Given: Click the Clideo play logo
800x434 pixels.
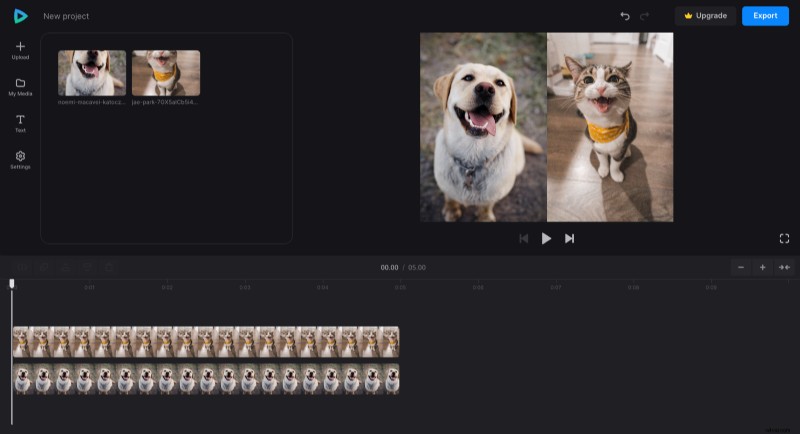Looking at the screenshot, I should click(20, 16).
